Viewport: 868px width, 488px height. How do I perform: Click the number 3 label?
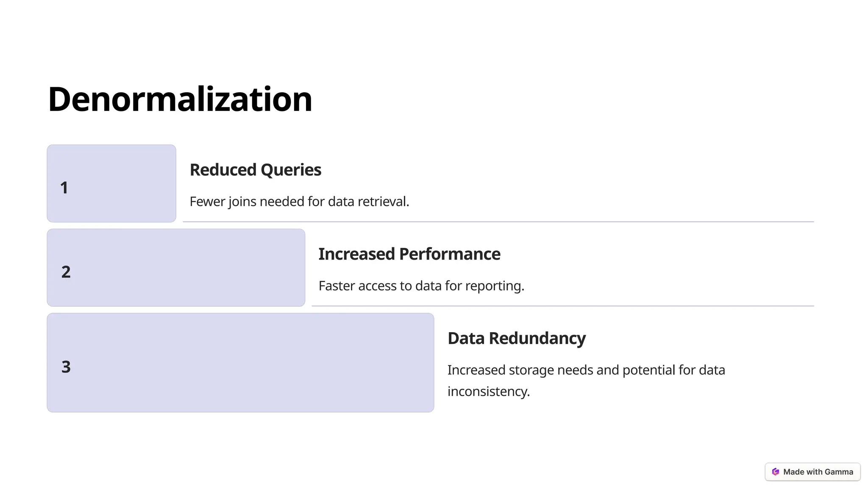(66, 367)
